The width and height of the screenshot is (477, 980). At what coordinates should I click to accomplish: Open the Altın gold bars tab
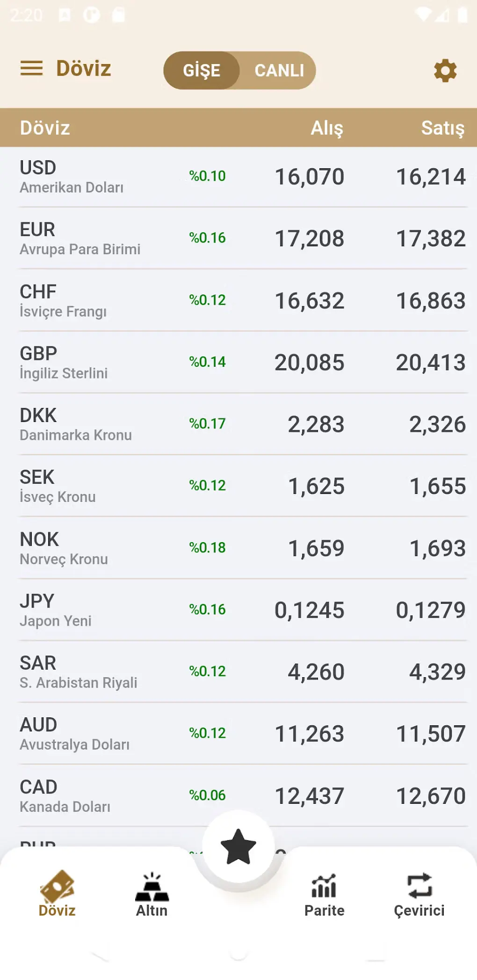pos(152,894)
